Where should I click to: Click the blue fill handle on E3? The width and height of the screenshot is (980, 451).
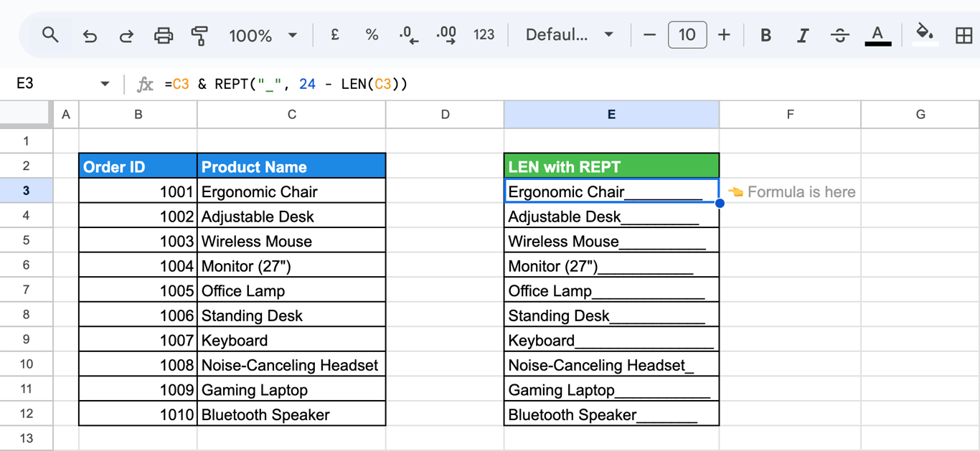point(719,203)
